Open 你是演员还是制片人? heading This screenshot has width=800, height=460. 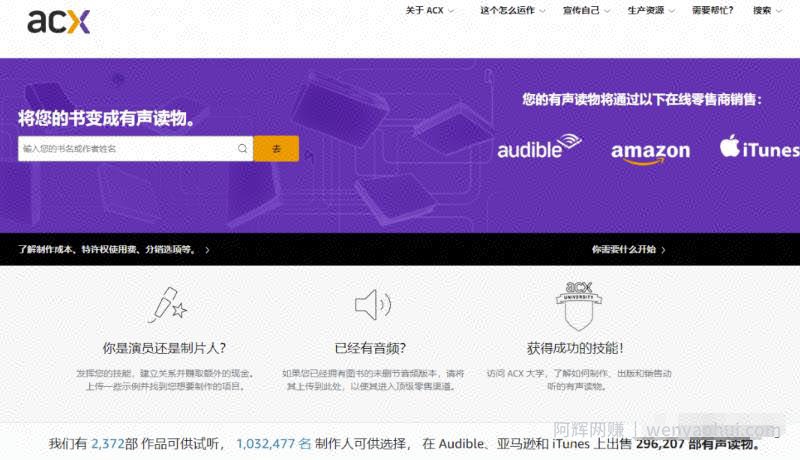164,348
